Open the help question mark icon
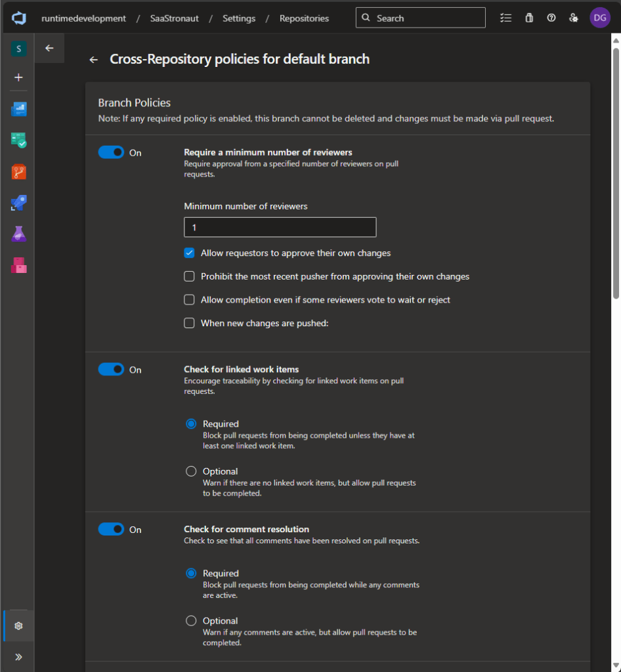 [x=551, y=18]
